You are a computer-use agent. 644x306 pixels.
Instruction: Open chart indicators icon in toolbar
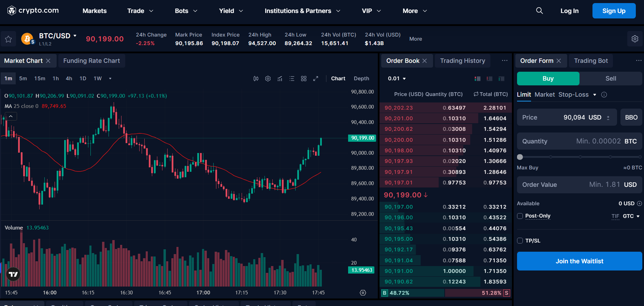coord(280,79)
